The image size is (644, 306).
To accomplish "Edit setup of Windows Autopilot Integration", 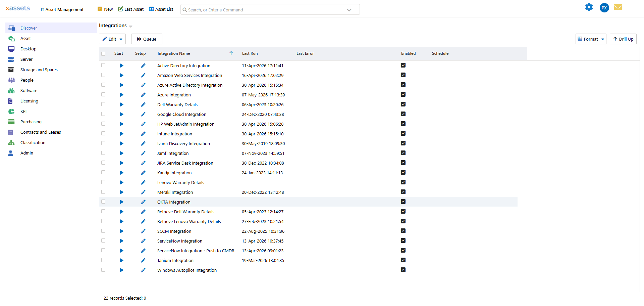I will tap(143, 270).
